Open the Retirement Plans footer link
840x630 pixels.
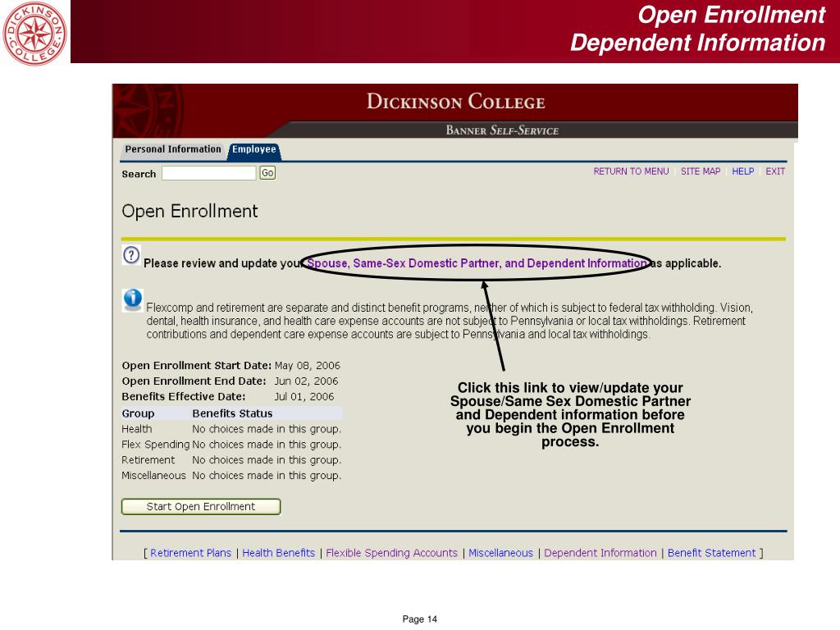pos(190,553)
